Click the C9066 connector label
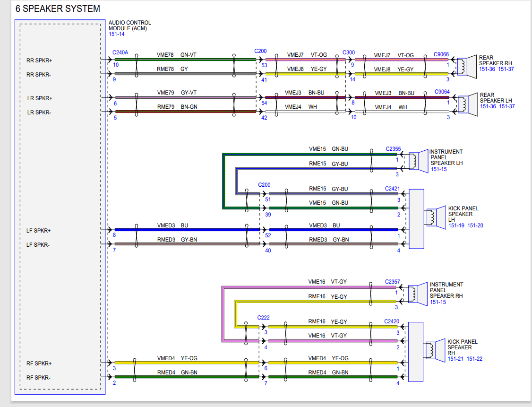Image resolution: width=532 pixels, height=407 pixels. tap(441, 54)
